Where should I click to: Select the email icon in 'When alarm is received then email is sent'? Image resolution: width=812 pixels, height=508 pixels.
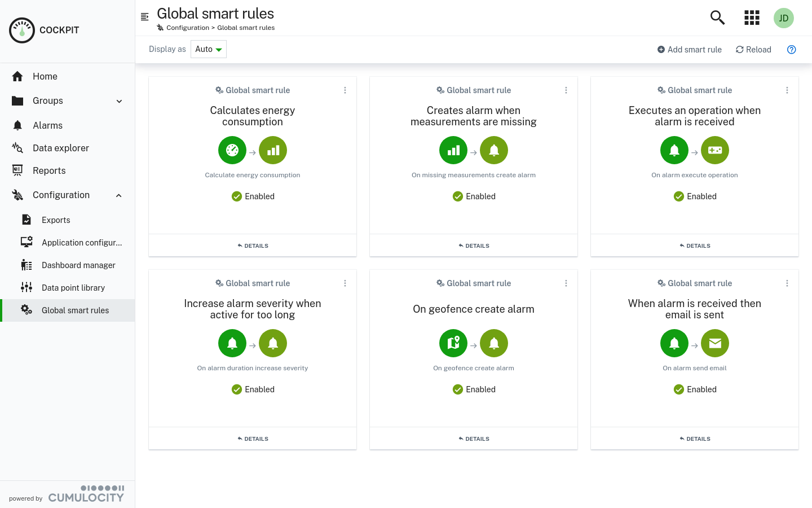(x=715, y=343)
